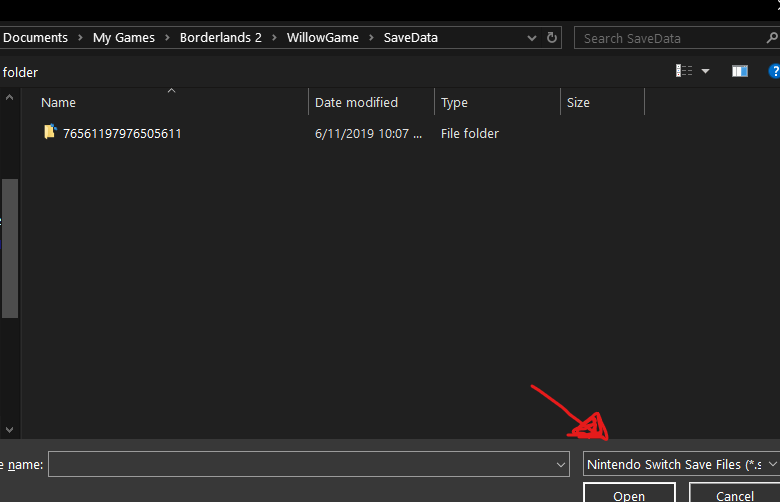This screenshot has width=780, height=502.
Task: Click the Cancel button
Action: [x=735, y=493]
